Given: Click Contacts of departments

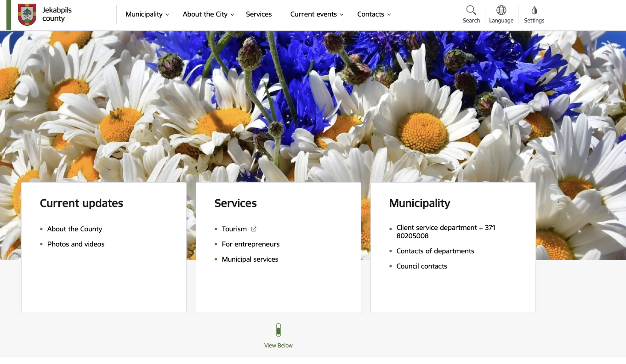Looking at the screenshot, I should (435, 251).
